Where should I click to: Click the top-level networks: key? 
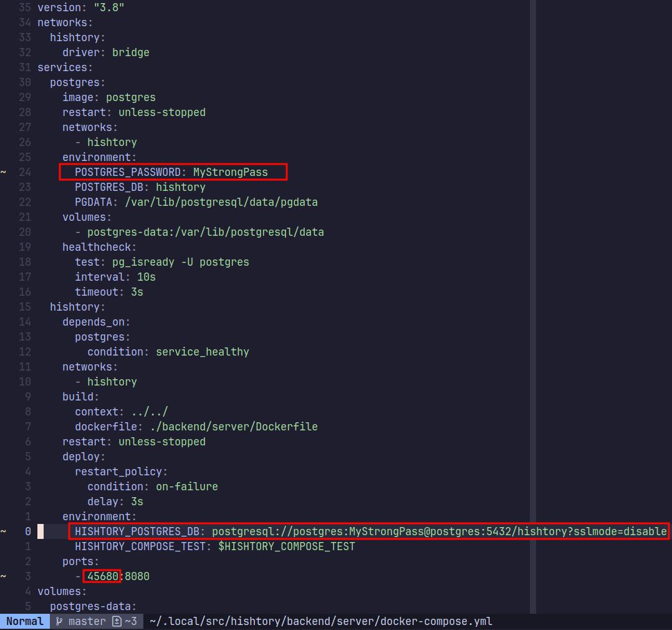[65, 22]
